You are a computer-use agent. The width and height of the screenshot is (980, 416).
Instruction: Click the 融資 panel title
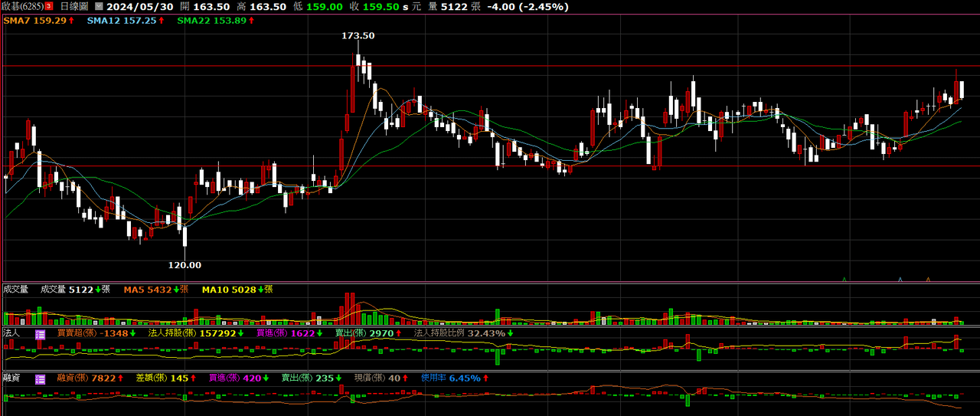[x=11, y=378]
